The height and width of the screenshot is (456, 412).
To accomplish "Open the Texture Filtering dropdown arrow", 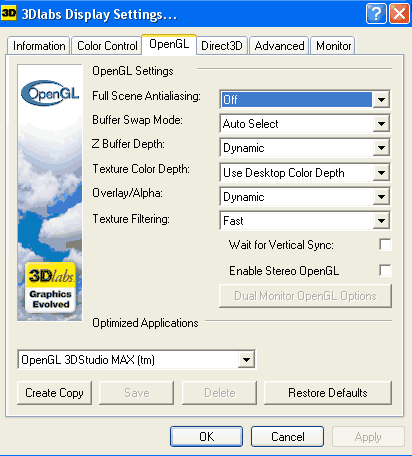I will tap(381, 221).
